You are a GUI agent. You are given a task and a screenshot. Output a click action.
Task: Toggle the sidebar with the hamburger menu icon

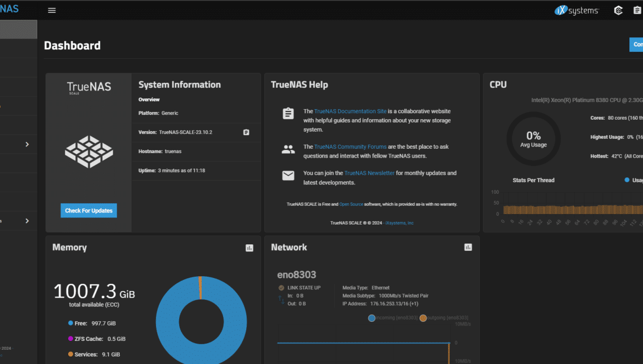click(x=52, y=10)
